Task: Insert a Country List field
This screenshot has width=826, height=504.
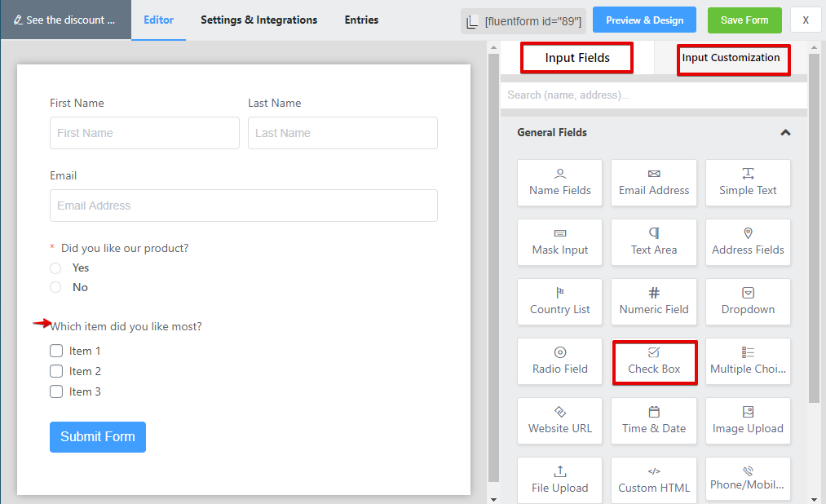Action: point(559,302)
